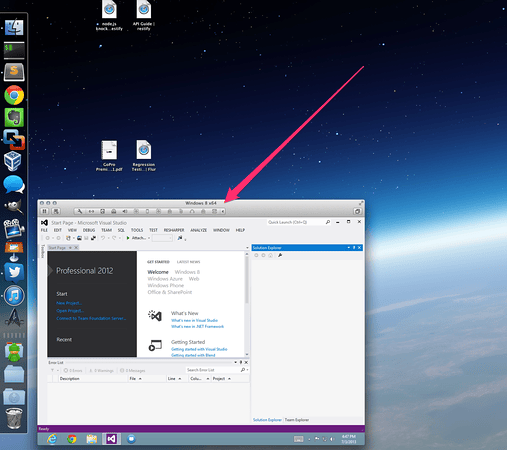The height and width of the screenshot is (450, 507).
Task: Open Error List window options dropdown
Action: (x=235, y=362)
